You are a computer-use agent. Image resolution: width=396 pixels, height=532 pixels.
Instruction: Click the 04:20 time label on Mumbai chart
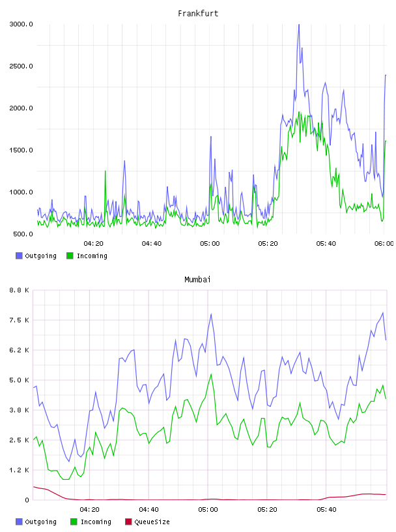[89, 510]
